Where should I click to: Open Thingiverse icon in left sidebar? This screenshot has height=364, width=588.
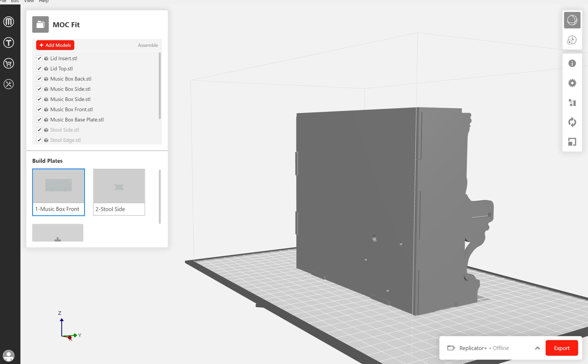click(x=9, y=42)
